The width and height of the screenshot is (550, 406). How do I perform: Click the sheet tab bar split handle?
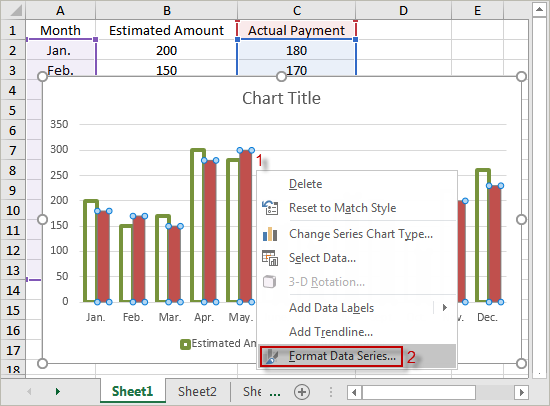331,392
